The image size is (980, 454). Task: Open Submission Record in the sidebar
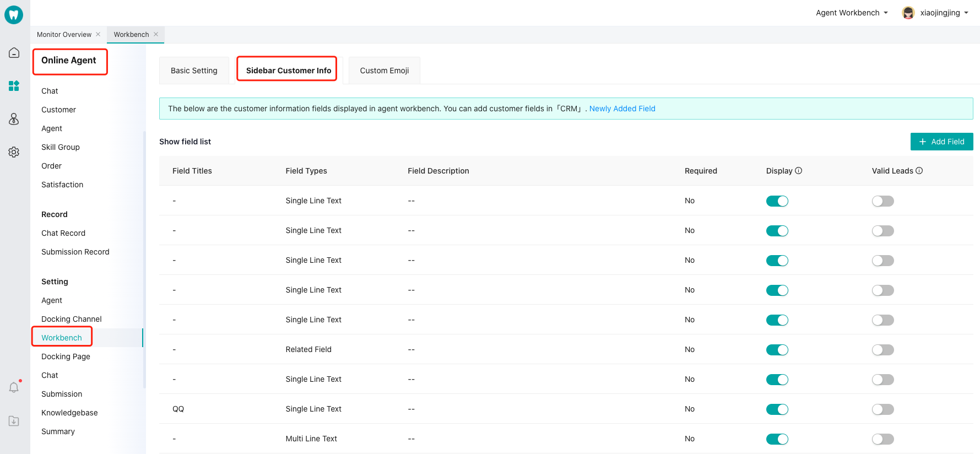click(75, 252)
